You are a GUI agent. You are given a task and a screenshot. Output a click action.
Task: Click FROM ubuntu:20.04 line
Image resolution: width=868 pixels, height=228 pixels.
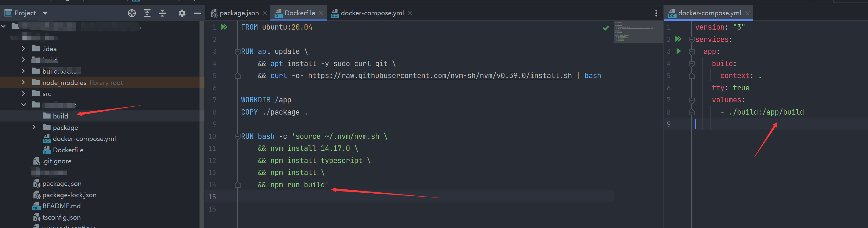tap(276, 27)
